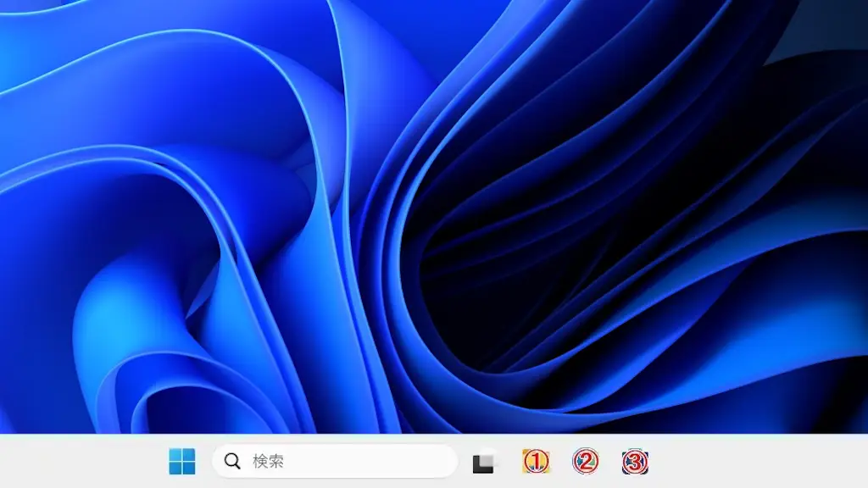Launch the taskbar app marked ②
Image resolution: width=868 pixels, height=488 pixels.
[x=586, y=462]
